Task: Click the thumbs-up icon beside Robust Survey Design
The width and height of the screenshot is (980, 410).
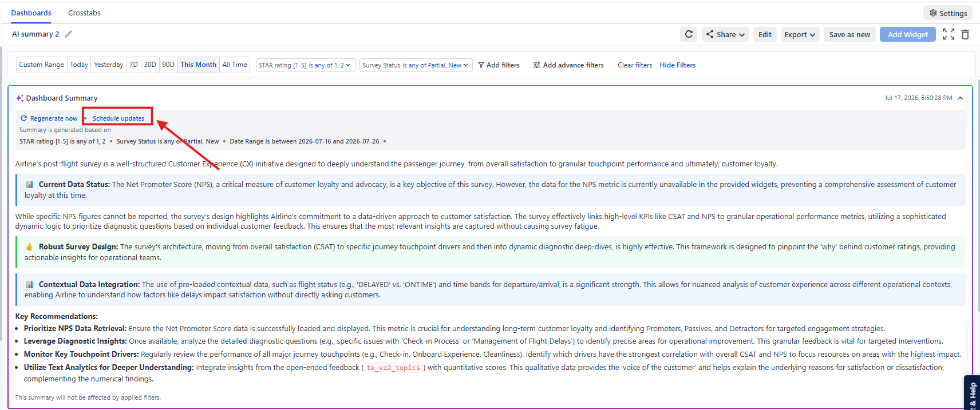Action: (x=29, y=247)
